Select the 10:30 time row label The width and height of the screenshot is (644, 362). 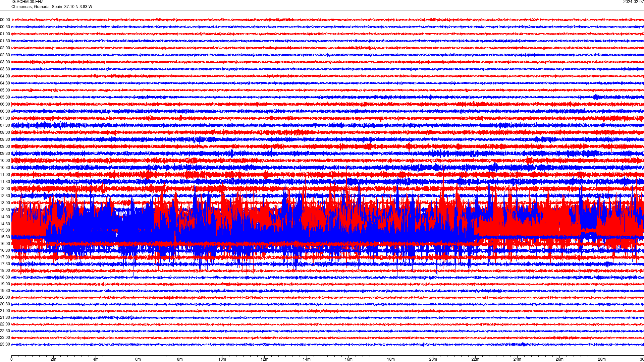pos(5,168)
